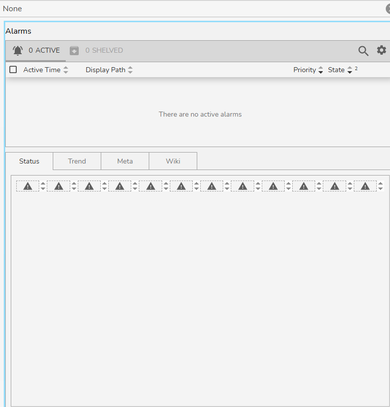The width and height of the screenshot is (390, 407).
Task: Open alarm table settings gear icon
Action: [381, 50]
